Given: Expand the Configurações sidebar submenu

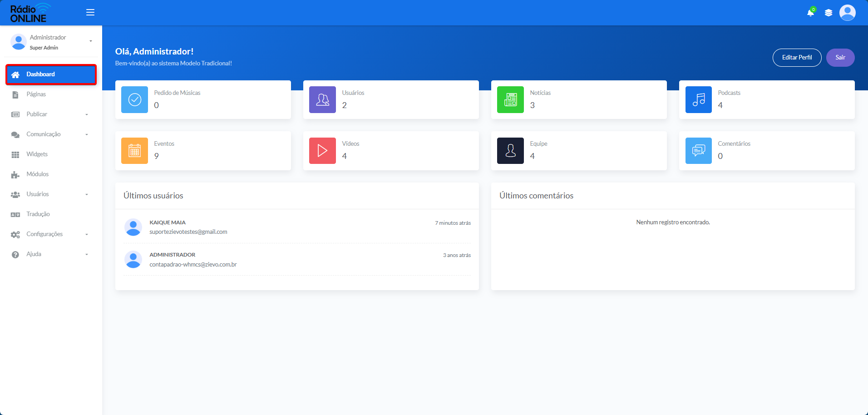Looking at the screenshot, I should [51, 234].
